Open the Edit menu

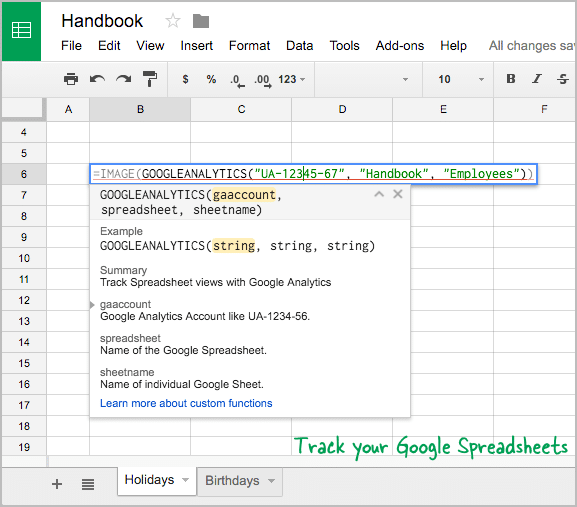109,46
